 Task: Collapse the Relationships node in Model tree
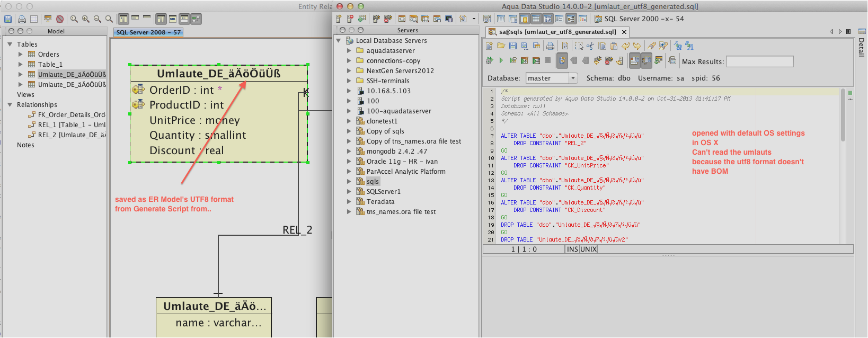pyautogui.click(x=10, y=105)
